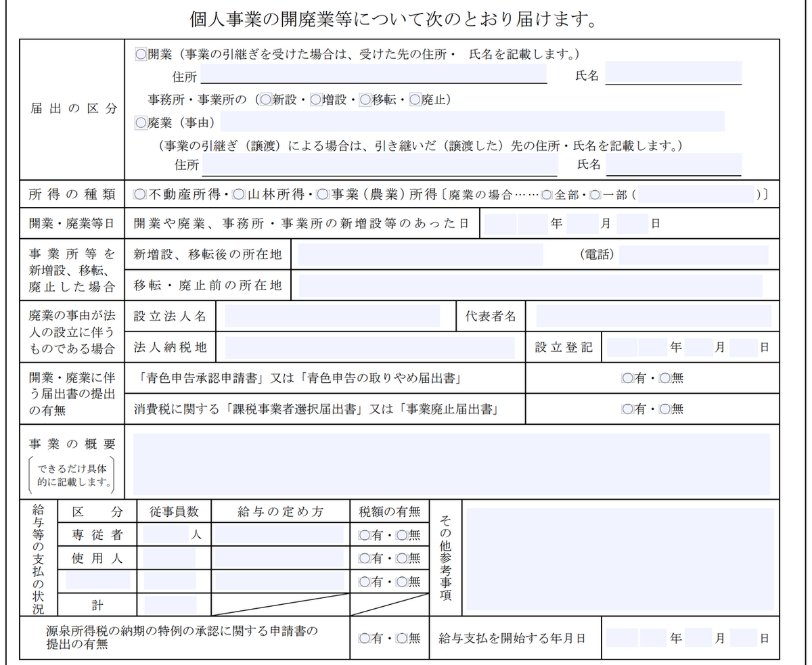The height and width of the screenshot is (665, 812).
Task: Click the 月 box for 給与支払を開始する年月日
Action: tap(699, 638)
